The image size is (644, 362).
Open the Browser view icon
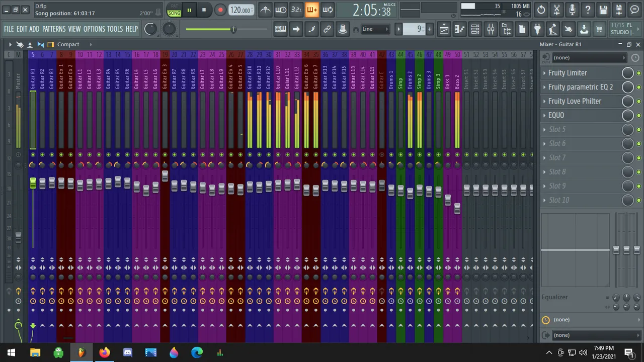click(506, 29)
